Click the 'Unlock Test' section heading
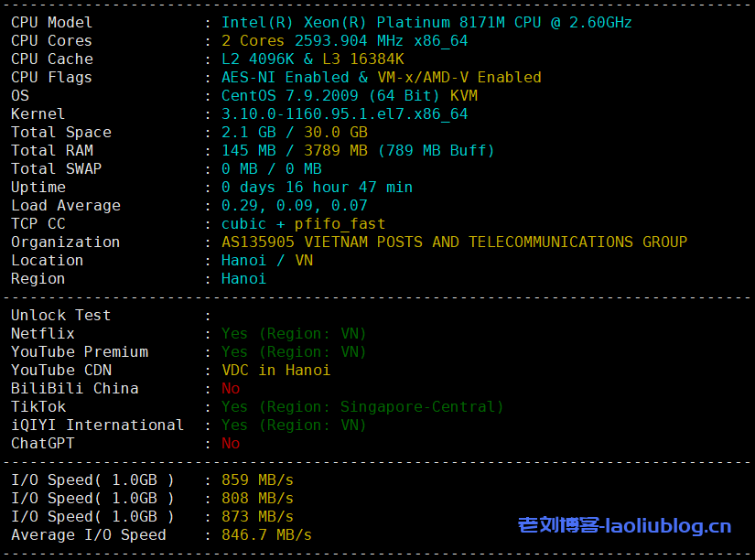This screenshot has width=755, height=560. click(60, 315)
